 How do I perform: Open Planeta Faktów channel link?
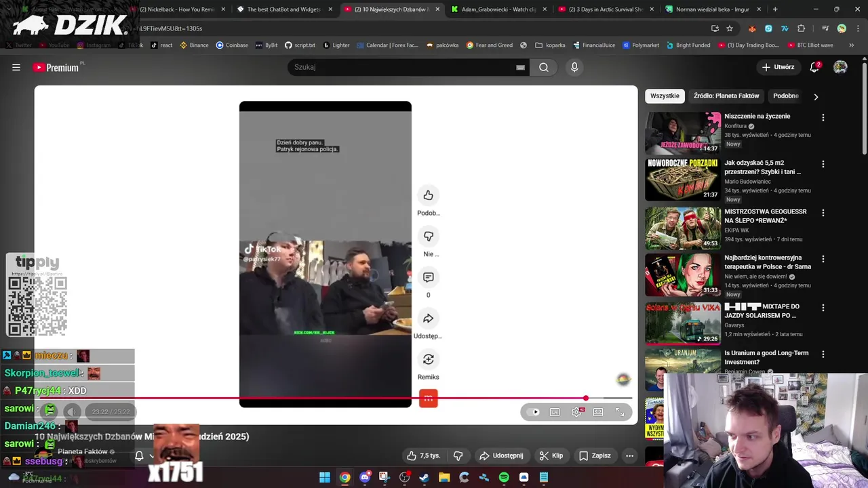83,451
